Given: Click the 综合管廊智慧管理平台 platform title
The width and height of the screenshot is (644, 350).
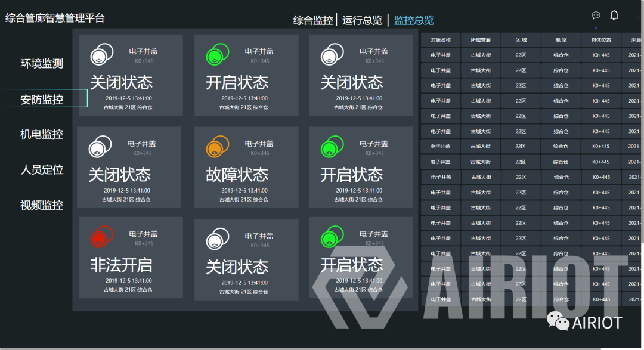Looking at the screenshot, I should (x=55, y=18).
